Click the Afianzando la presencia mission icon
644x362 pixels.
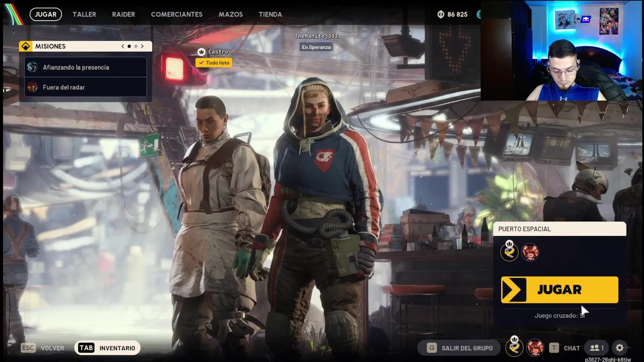click(32, 67)
